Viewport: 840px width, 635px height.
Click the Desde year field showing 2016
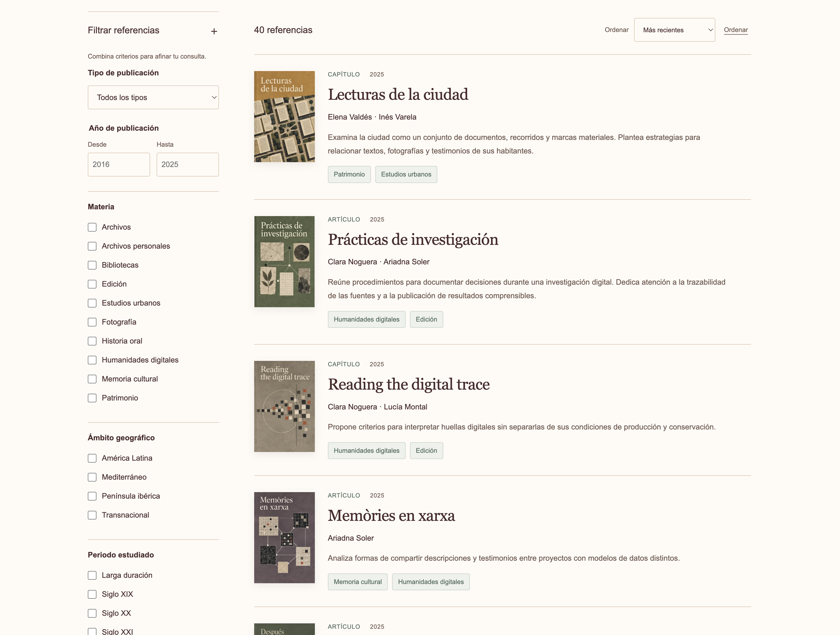click(119, 165)
